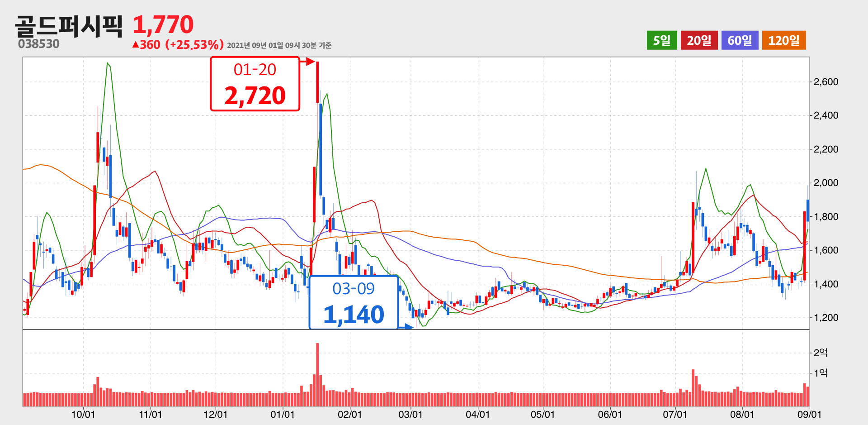Click the 12/01 date axis label
868x425 pixels.
tap(215, 415)
